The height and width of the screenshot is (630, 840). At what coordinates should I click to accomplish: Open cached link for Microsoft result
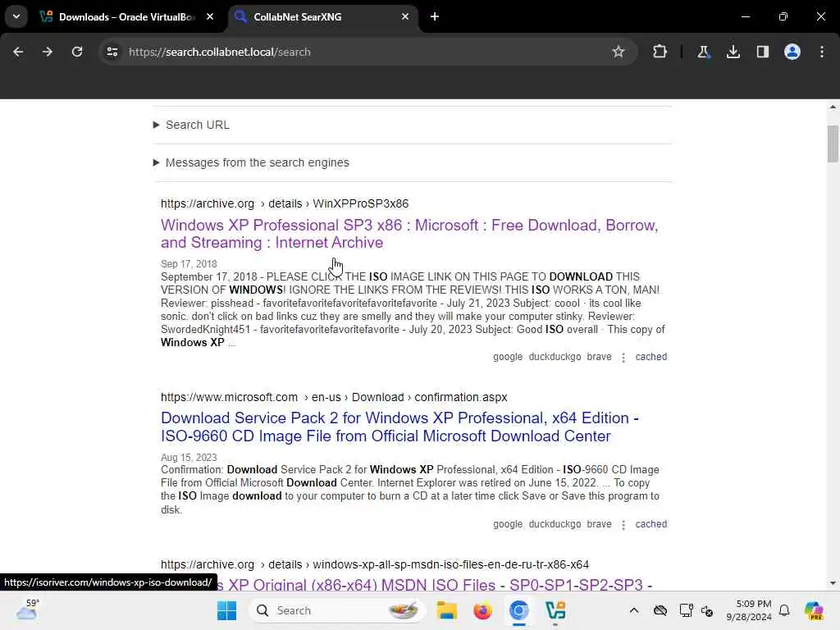tap(651, 524)
